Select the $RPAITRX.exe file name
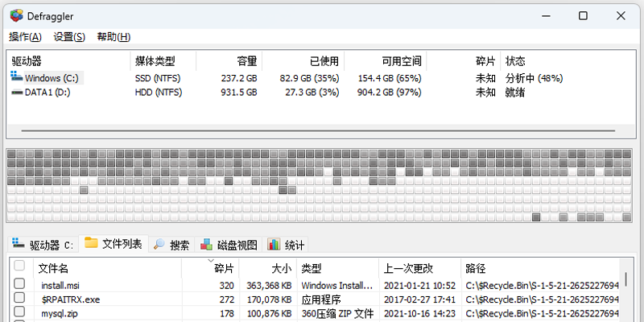 pyautogui.click(x=70, y=299)
